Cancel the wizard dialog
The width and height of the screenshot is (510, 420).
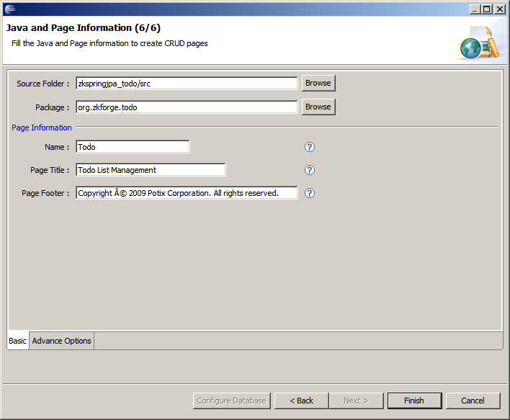(473, 401)
